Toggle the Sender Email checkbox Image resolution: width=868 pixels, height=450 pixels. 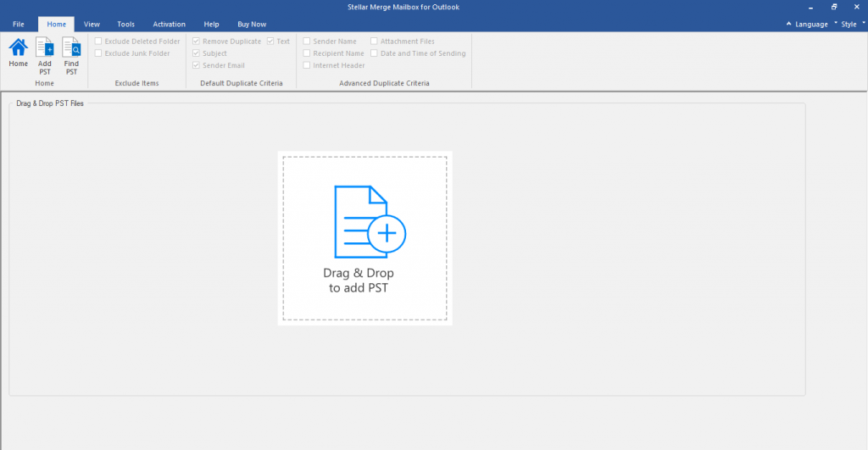(x=196, y=65)
